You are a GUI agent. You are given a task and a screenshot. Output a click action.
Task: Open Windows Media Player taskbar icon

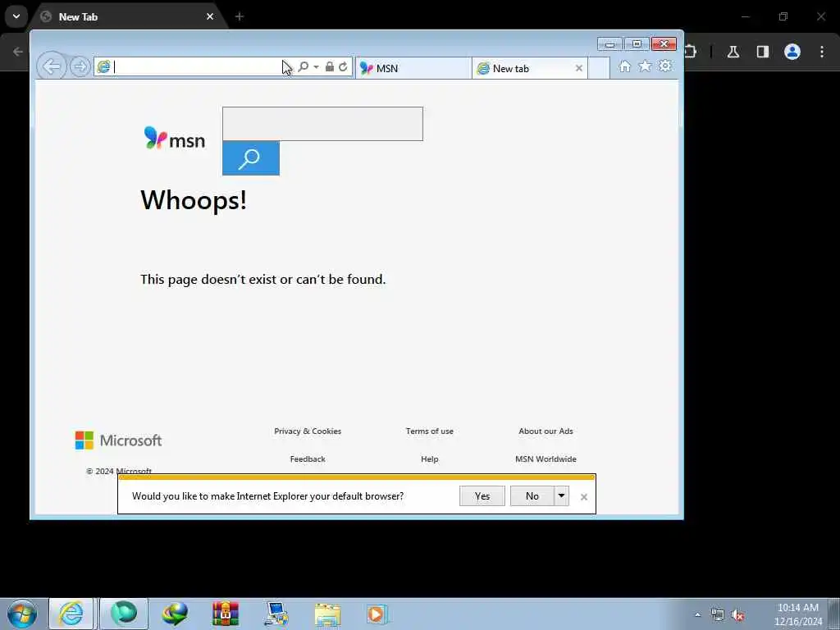coord(377,614)
